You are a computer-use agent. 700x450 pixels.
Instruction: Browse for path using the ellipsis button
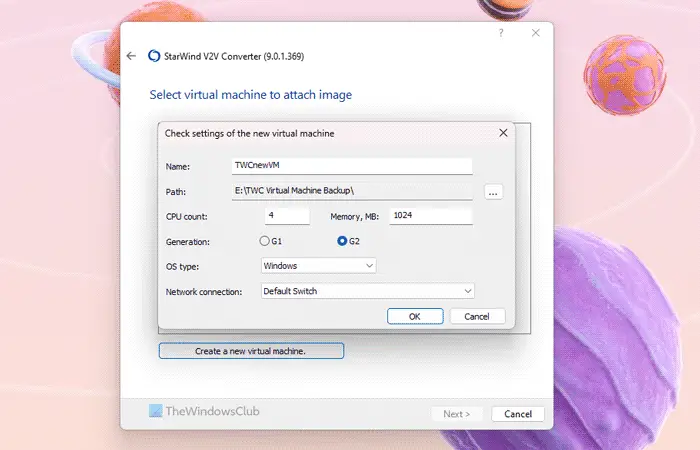click(x=493, y=192)
